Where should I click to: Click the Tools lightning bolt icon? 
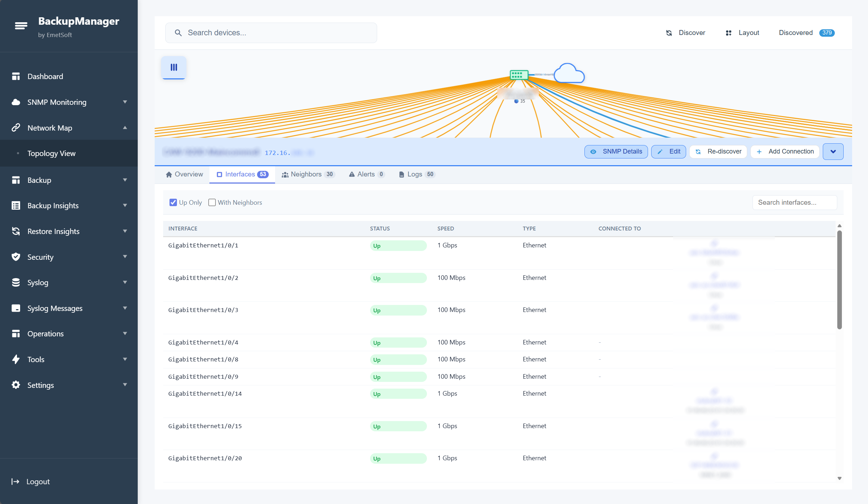click(x=16, y=359)
